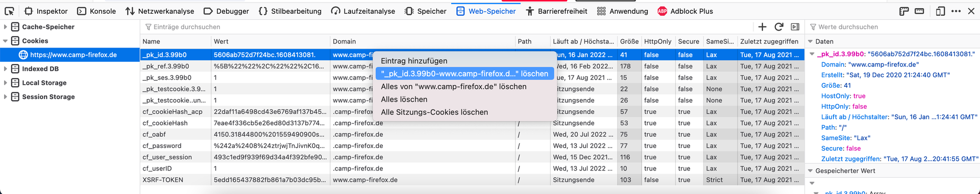Activate the element picker icon
Image resolution: width=980 pixels, height=194 pixels.
tap(9, 11)
